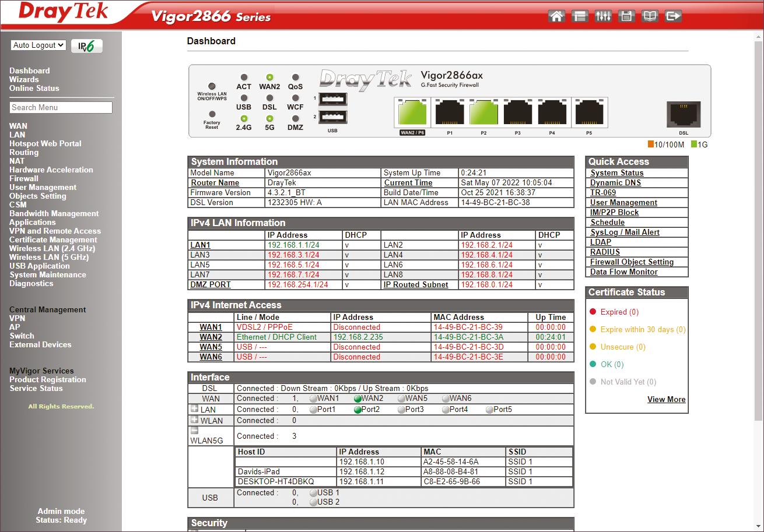The image size is (764, 532).
Task: Click the WAN2/P6 port on router image
Action: (x=412, y=112)
